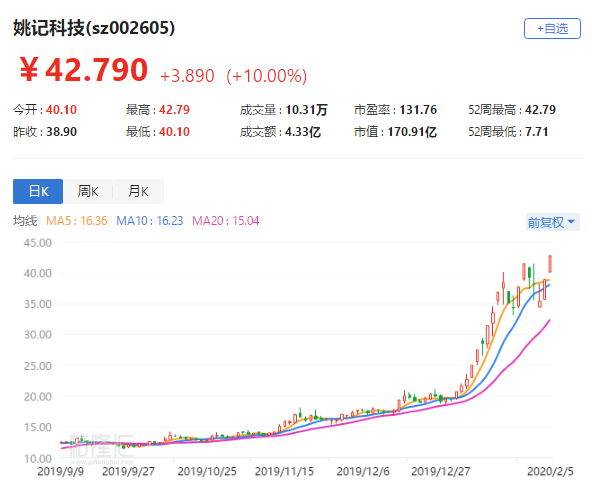
Task: Open the 前复权 adjustment dropdown
Action: click(552, 222)
